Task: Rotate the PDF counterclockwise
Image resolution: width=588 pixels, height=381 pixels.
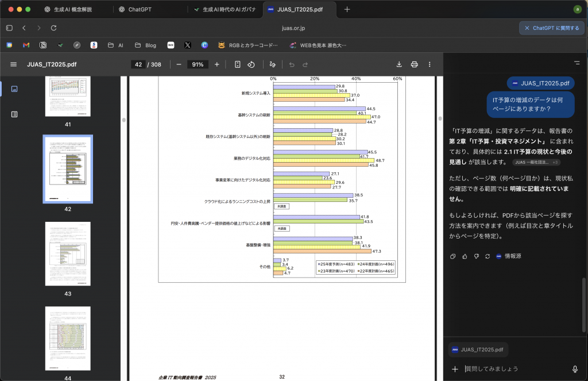Action: click(251, 64)
